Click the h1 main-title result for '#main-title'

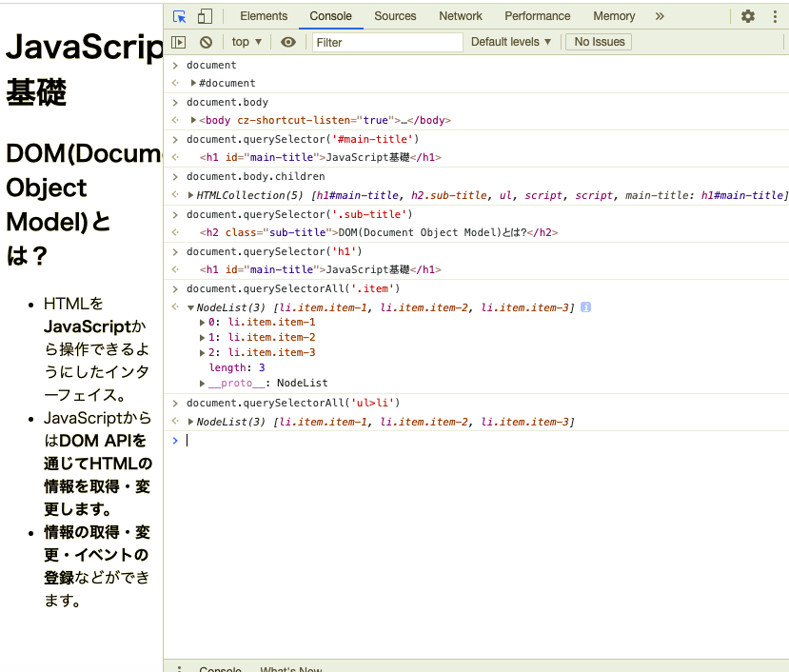pyautogui.click(x=321, y=157)
